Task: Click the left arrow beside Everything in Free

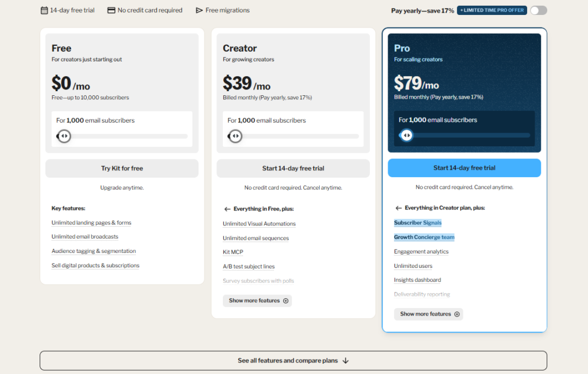Action: pos(227,209)
